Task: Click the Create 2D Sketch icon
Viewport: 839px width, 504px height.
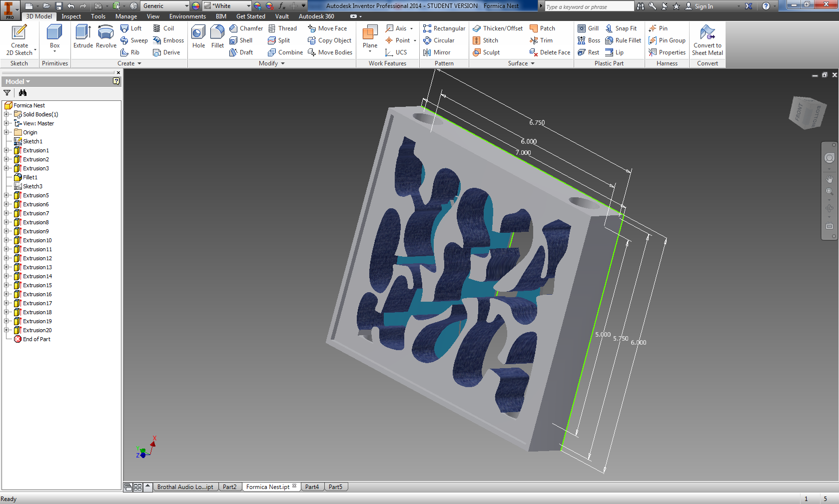Action: pos(19,39)
